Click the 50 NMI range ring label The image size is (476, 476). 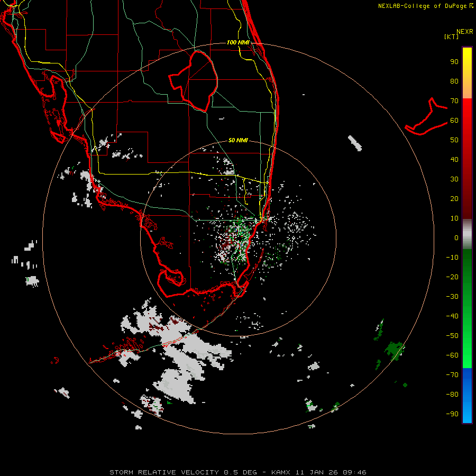pos(238,140)
